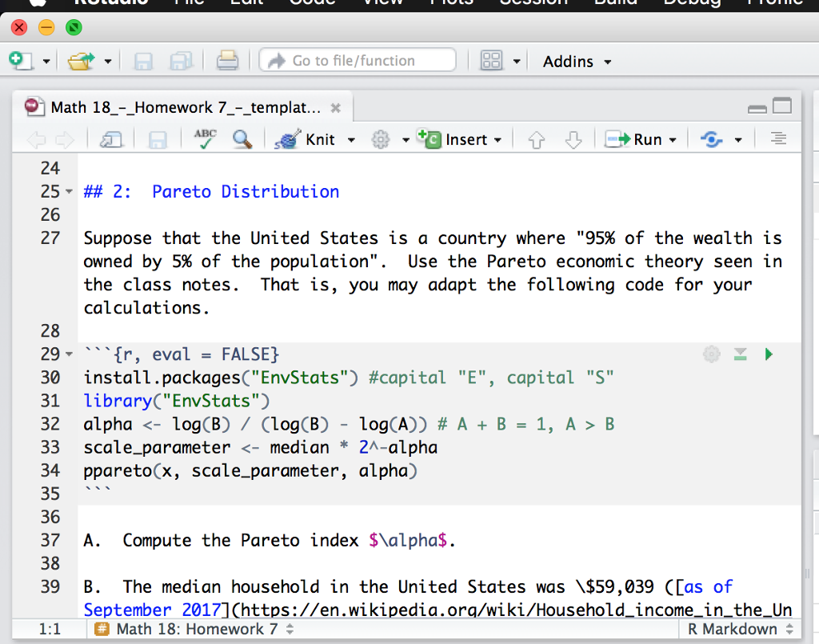Run the current code chunk
819x644 pixels.
coord(768,354)
